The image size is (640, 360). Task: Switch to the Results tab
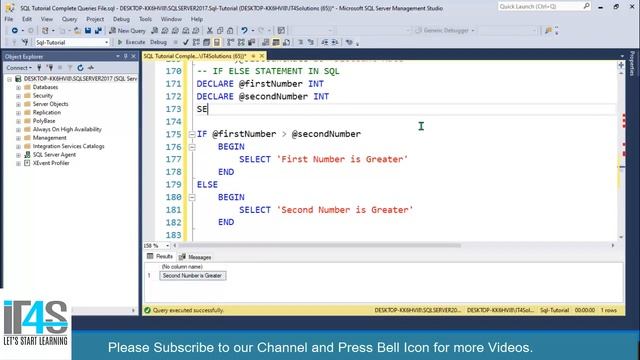(x=160, y=256)
